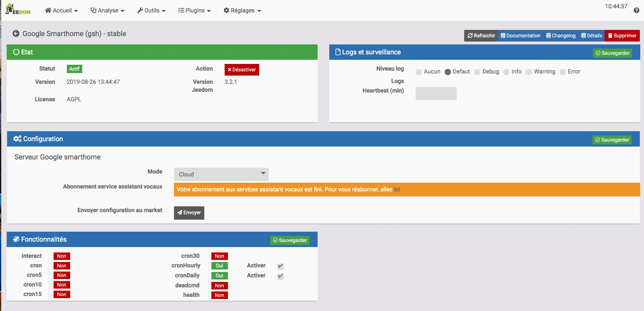This screenshot has width=644, height=311.
Task: Open the Accueil menu
Action: (61, 10)
